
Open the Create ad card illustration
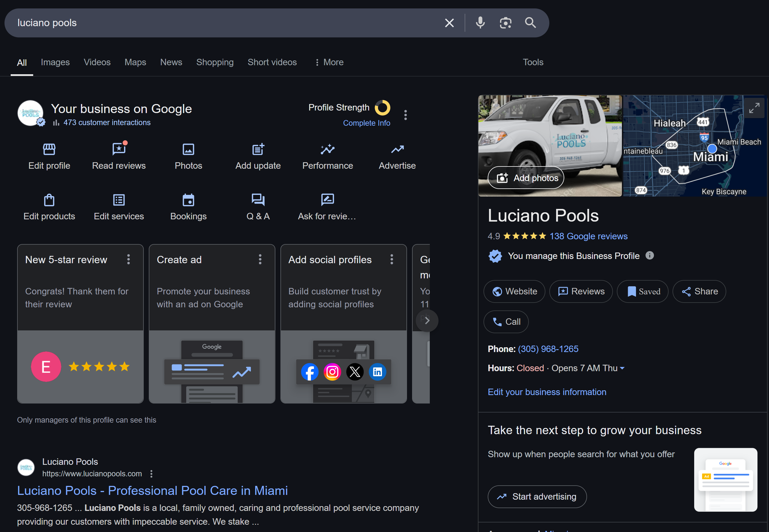[212, 367]
